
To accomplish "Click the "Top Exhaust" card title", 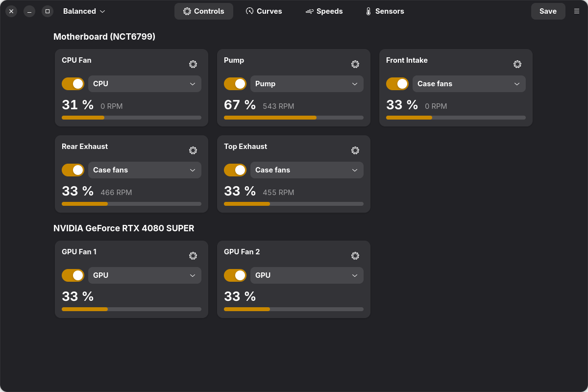I will tap(245, 147).
